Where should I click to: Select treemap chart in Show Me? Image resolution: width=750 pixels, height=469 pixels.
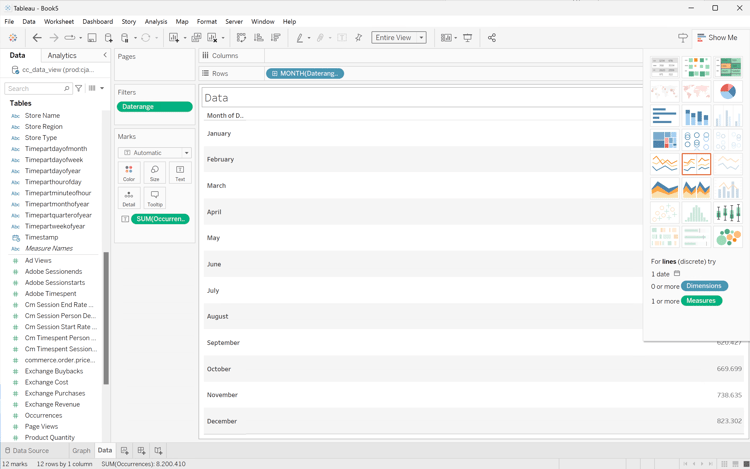click(x=664, y=140)
